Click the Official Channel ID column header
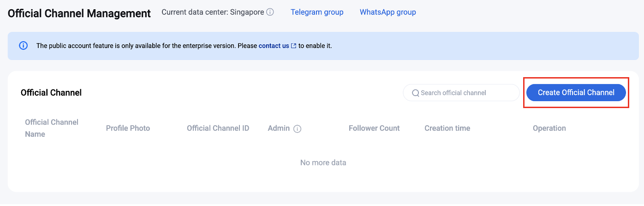 click(218, 128)
